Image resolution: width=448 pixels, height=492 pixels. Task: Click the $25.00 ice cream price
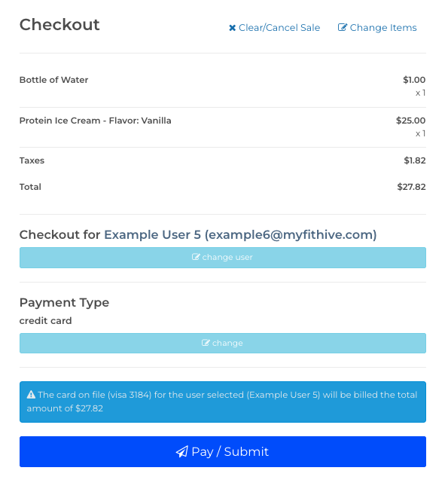click(410, 121)
